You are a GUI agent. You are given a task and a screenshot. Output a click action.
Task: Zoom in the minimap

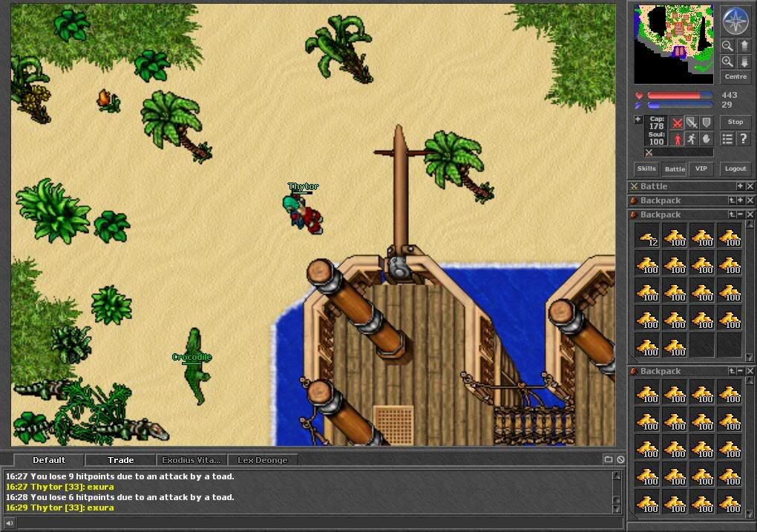[x=727, y=62]
